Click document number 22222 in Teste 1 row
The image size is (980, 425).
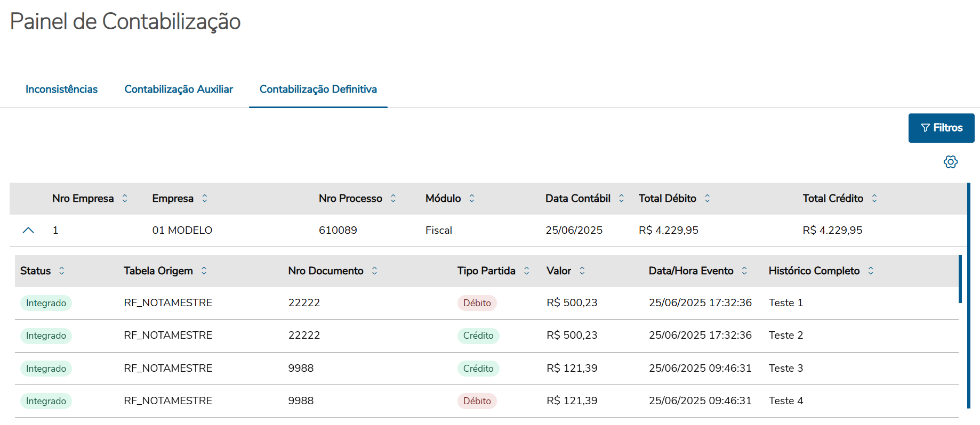point(304,303)
